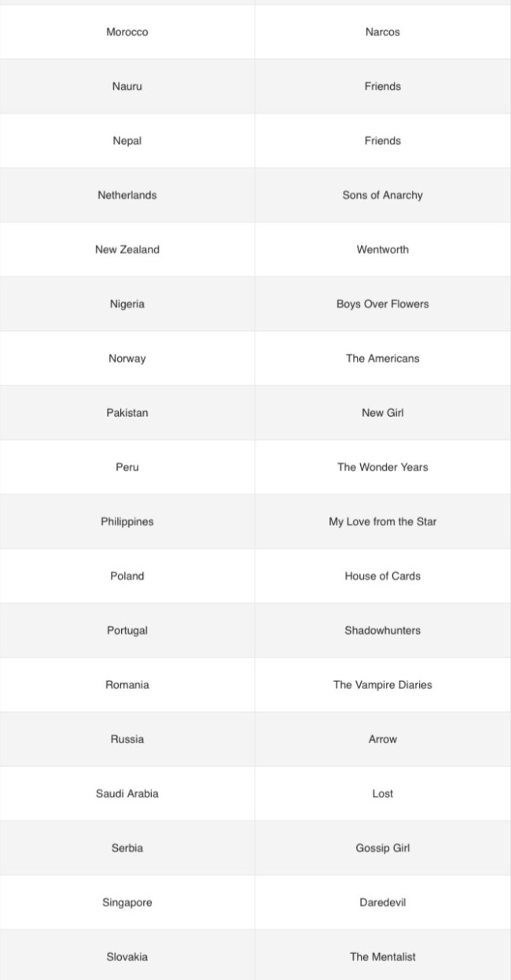The width and height of the screenshot is (511, 980).
Task: Select the Wentworth show cell
Action: point(382,249)
